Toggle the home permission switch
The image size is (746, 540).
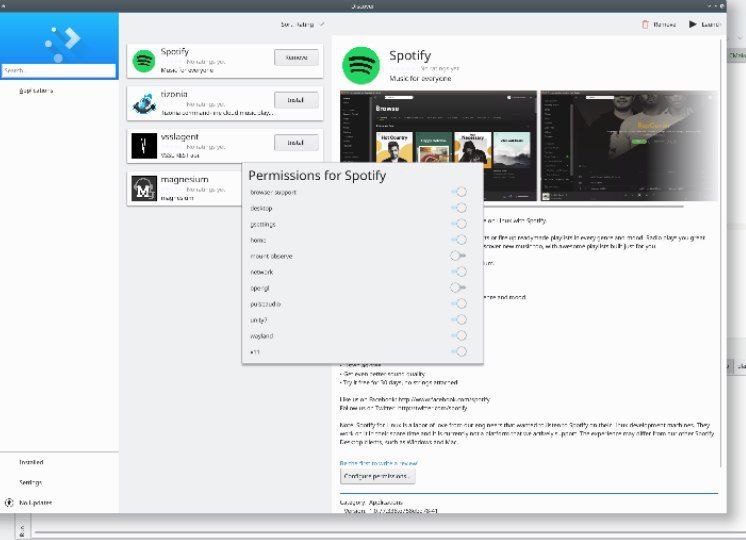[459, 240]
